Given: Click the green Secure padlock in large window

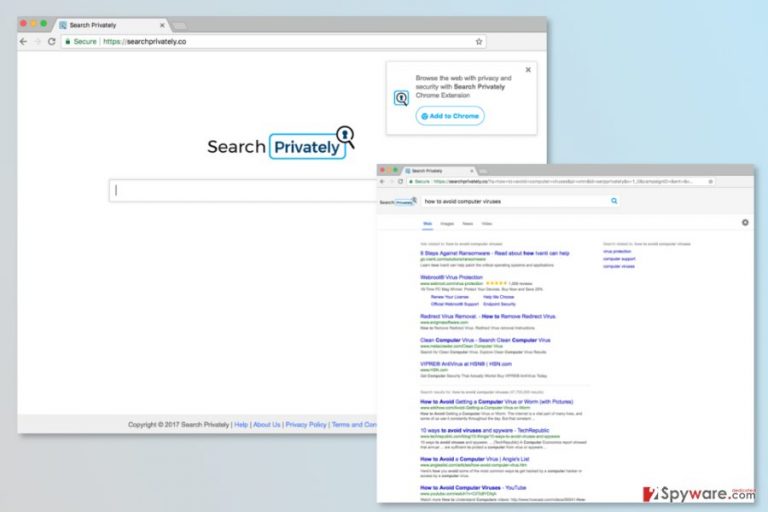Looking at the screenshot, I should click(x=68, y=42).
